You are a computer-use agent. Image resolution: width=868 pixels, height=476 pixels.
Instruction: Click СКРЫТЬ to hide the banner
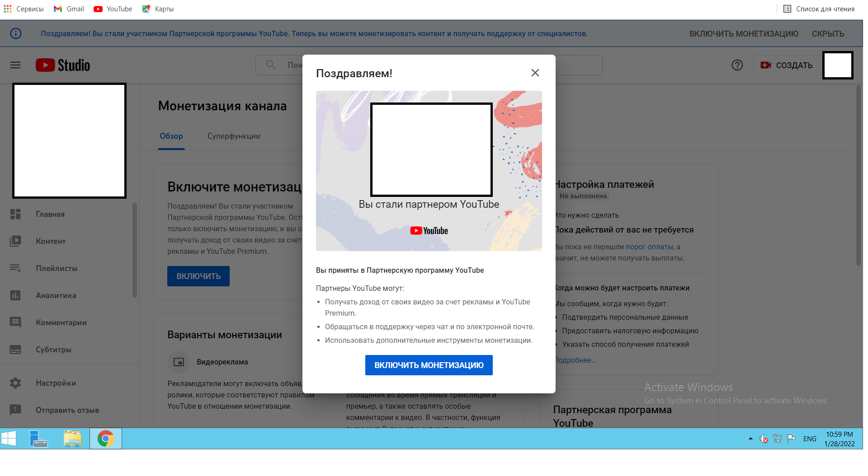(828, 34)
